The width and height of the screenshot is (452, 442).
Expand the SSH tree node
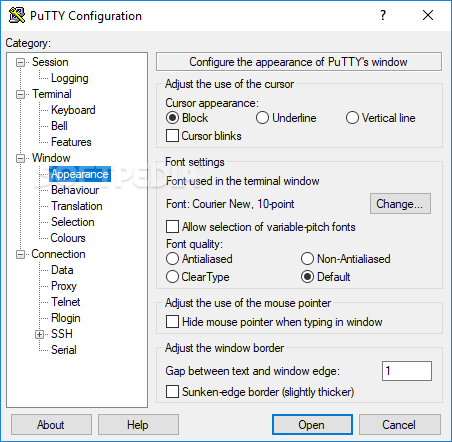(40, 335)
